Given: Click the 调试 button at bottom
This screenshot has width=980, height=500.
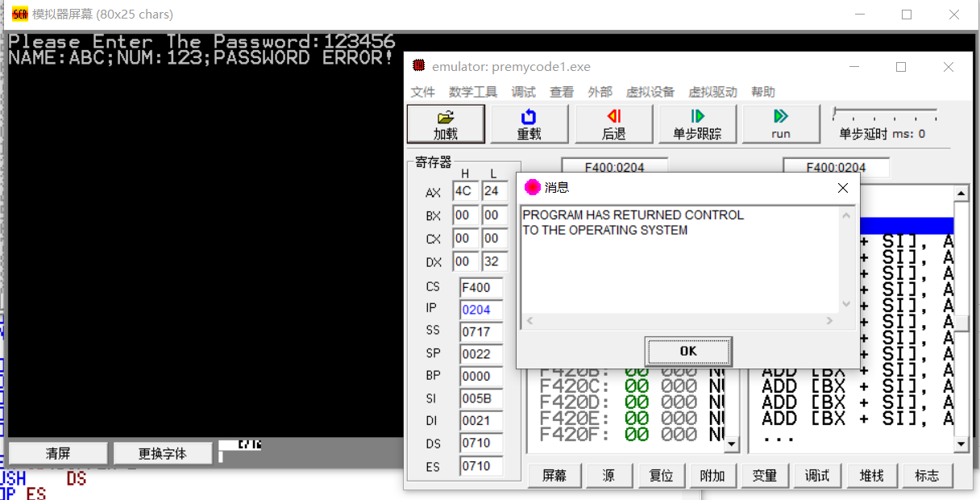Looking at the screenshot, I should (x=817, y=476).
